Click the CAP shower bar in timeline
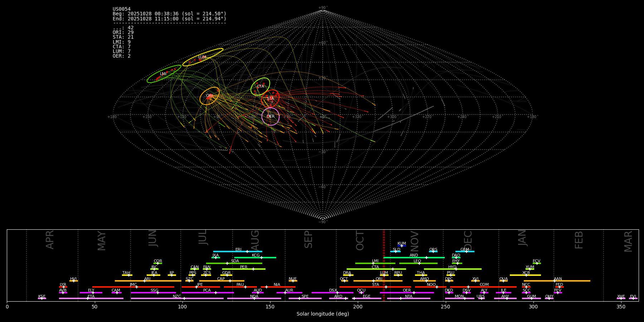This screenshot has width=644, height=322. 222,281
